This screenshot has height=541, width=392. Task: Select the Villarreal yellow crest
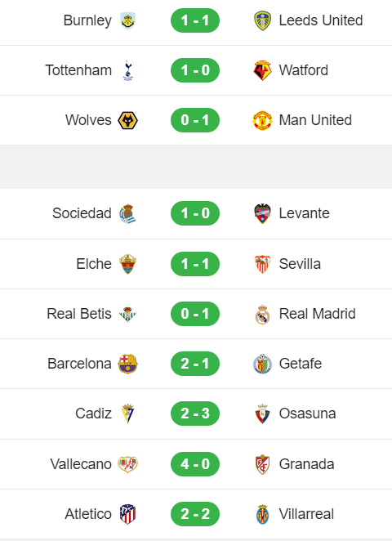[x=262, y=514]
